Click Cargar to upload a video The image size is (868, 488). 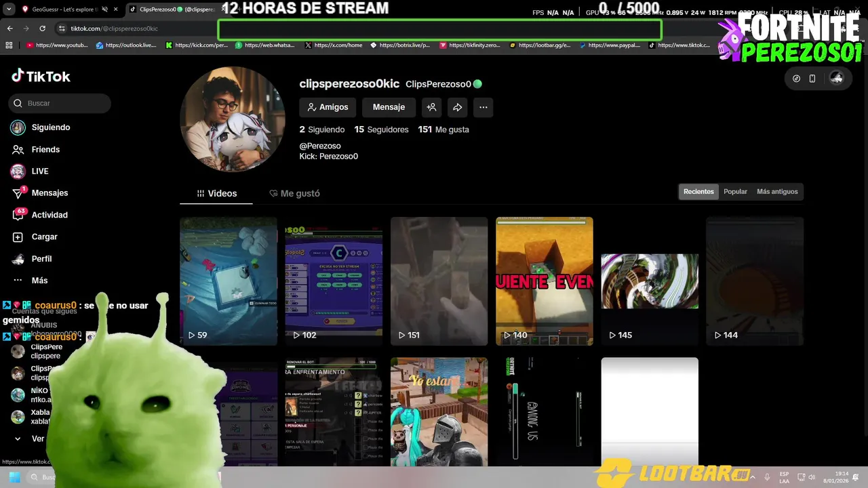35,237
